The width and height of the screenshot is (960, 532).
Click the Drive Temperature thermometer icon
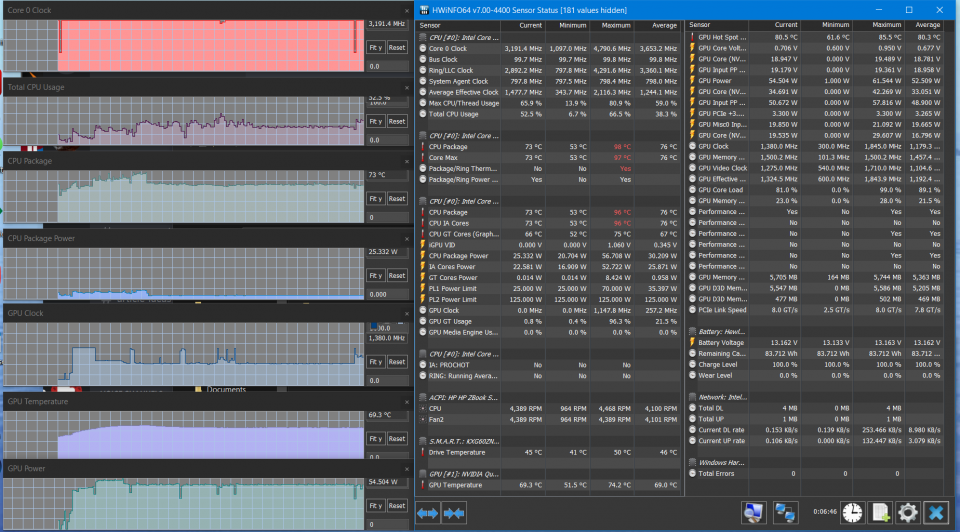coord(423,452)
